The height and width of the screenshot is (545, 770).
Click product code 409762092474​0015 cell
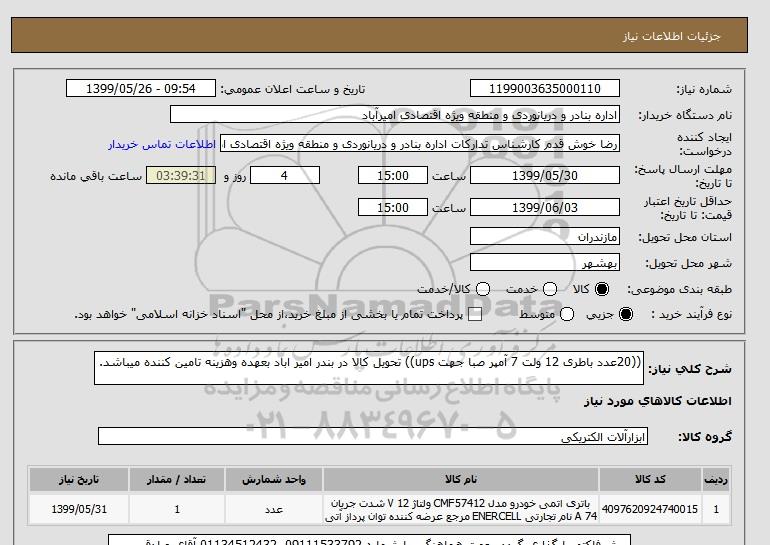tap(650, 509)
